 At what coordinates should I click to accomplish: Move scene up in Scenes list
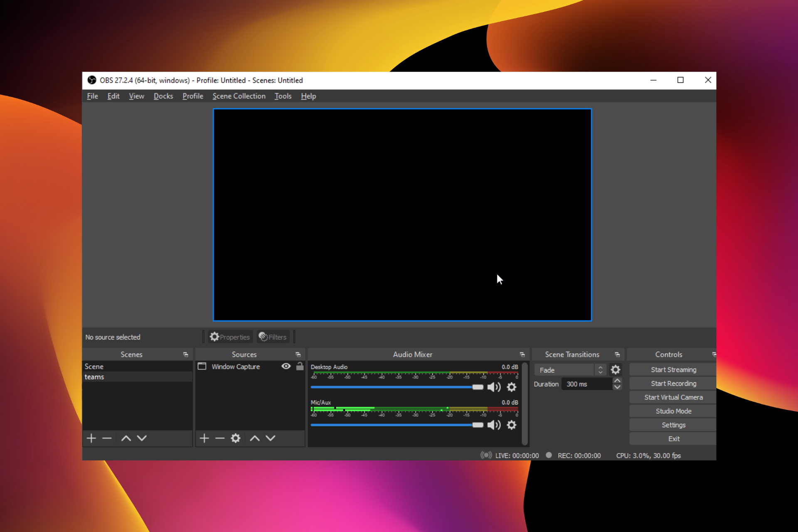[x=126, y=438]
